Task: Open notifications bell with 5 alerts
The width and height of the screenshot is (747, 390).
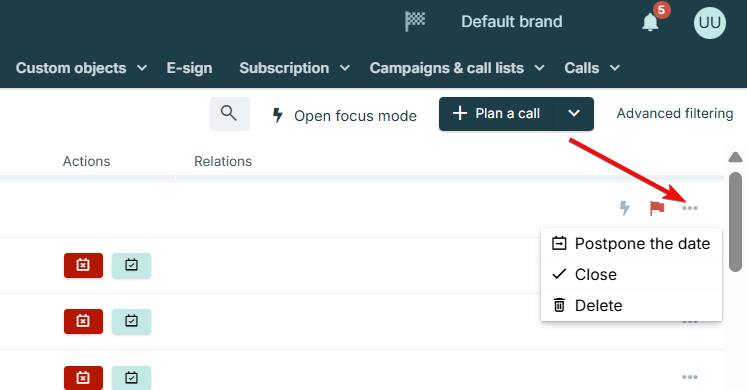Action: tap(651, 22)
